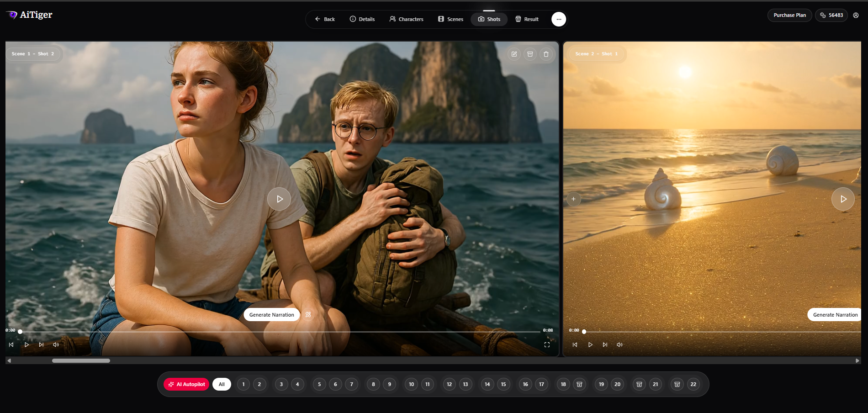Open the 56483 credits balance

[831, 15]
